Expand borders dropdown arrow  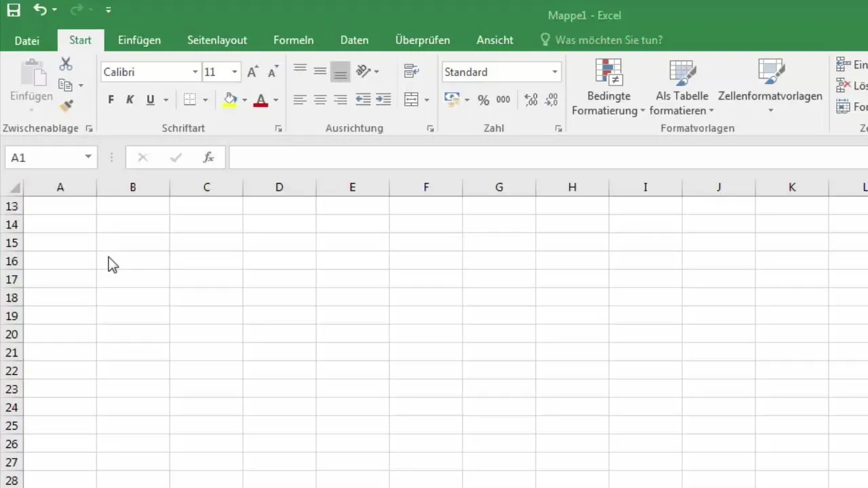[x=205, y=100]
